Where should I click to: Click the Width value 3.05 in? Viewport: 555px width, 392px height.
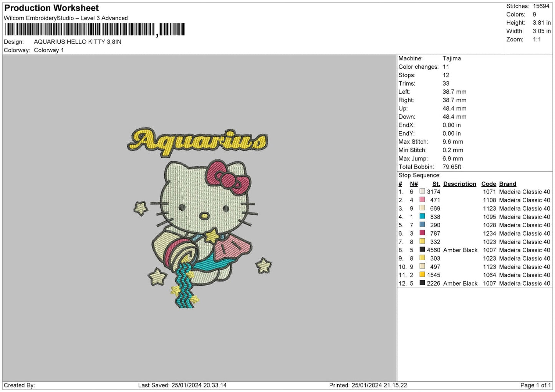[x=542, y=31]
